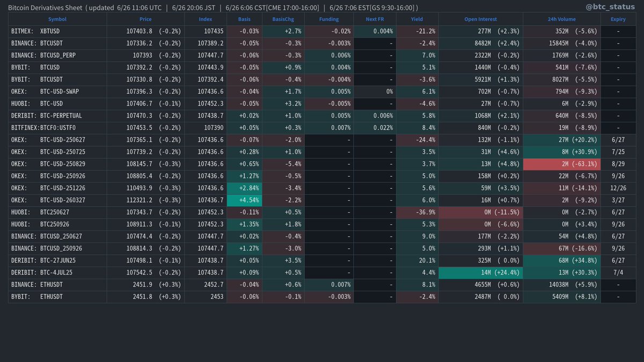
Task: Select the OKEX: BTC-USD-250627 symbol cell
Action: click(x=57, y=139)
